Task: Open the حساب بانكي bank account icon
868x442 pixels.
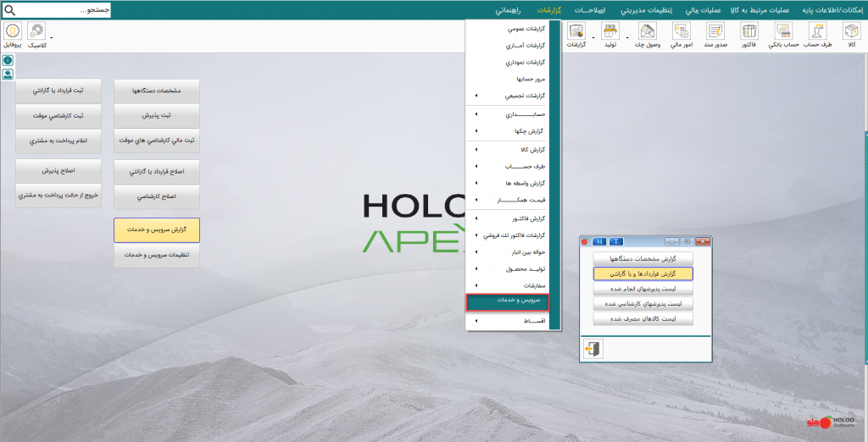Action: click(784, 31)
